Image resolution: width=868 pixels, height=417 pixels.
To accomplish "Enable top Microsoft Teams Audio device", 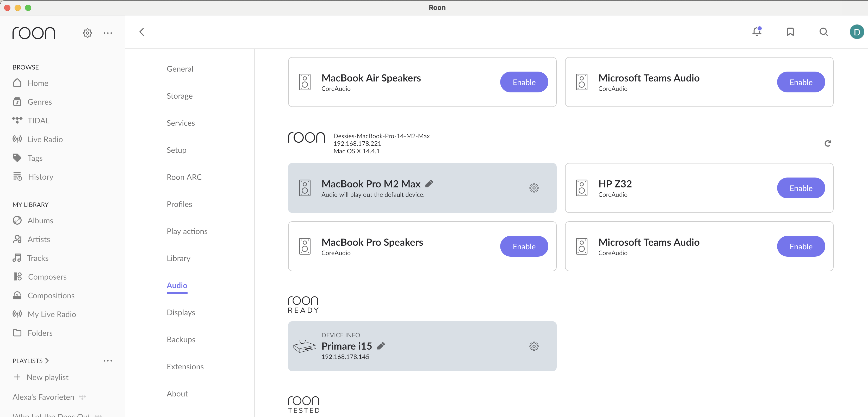I will pyautogui.click(x=801, y=82).
